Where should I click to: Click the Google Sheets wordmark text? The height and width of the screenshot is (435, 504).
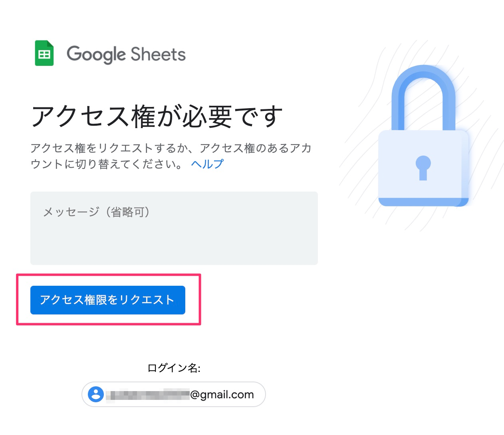(126, 54)
